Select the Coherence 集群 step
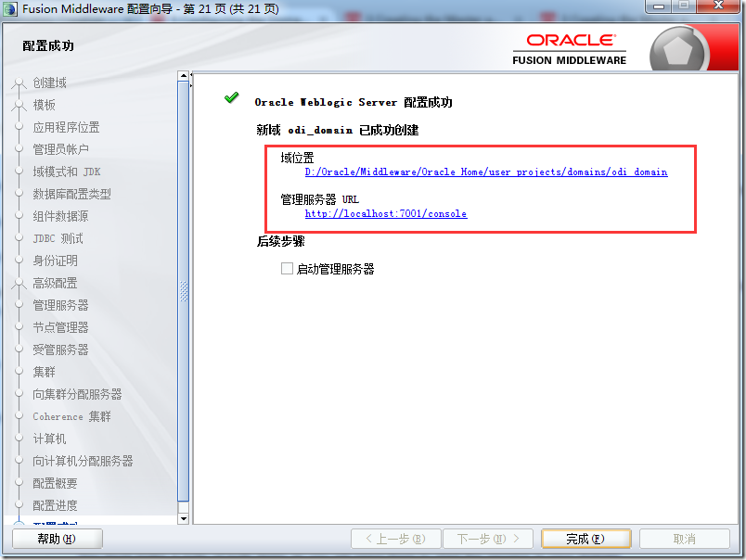Image resolution: width=746 pixels, height=560 pixels. coord(71,416)
